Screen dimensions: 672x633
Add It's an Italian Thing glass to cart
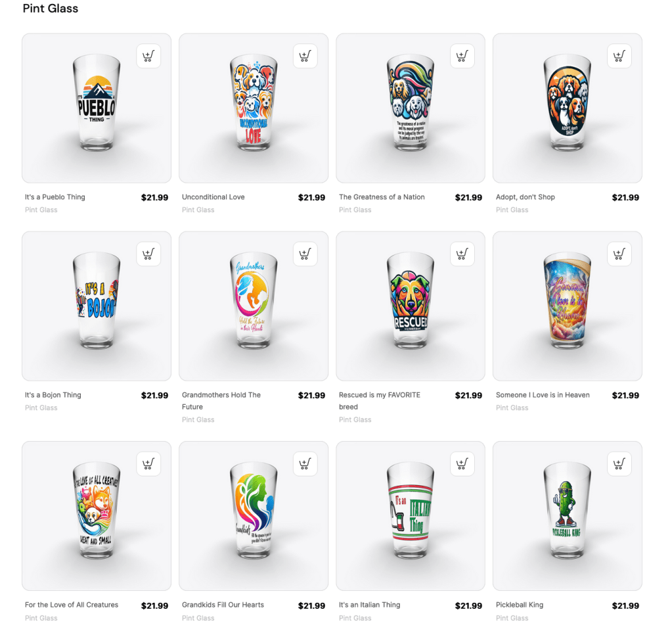tap(462, 463)
